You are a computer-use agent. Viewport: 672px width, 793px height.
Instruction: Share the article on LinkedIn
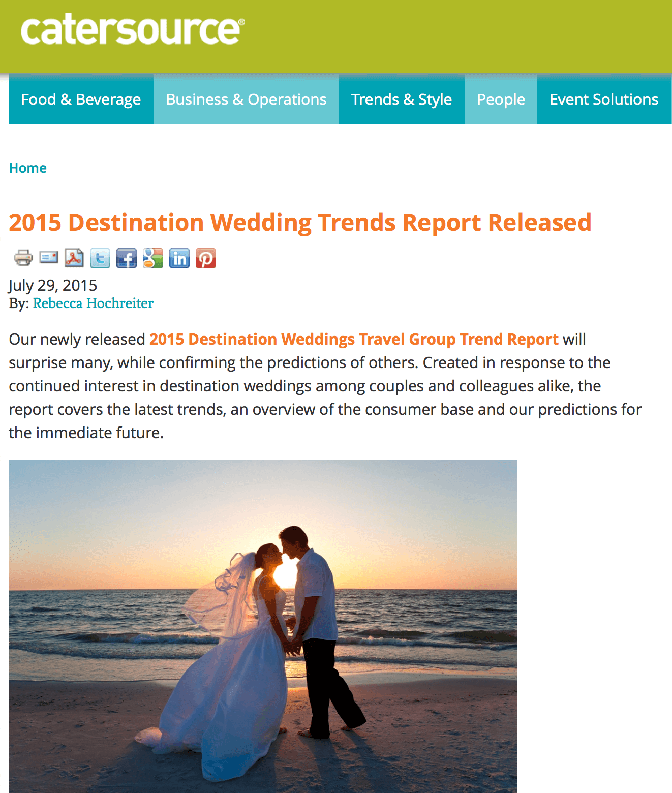[179, 258]
